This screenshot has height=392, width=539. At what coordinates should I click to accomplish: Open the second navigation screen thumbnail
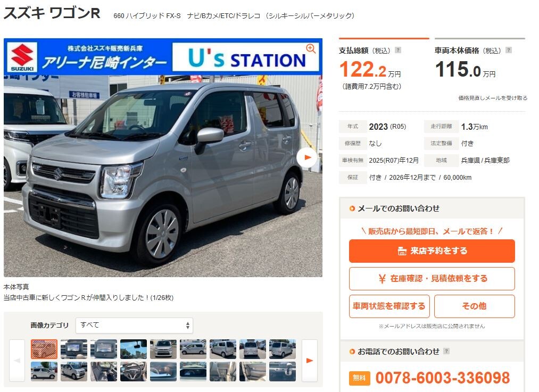[x=104, y=349]
